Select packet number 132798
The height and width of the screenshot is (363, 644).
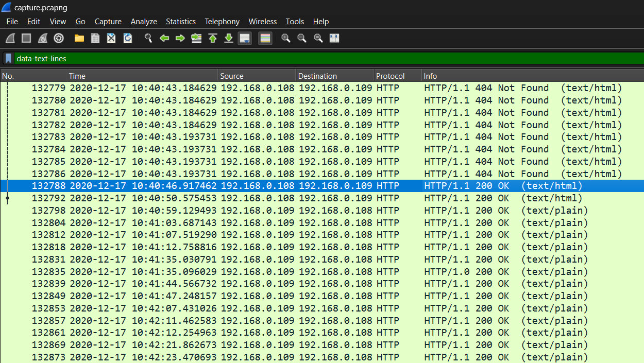point(322,210)
